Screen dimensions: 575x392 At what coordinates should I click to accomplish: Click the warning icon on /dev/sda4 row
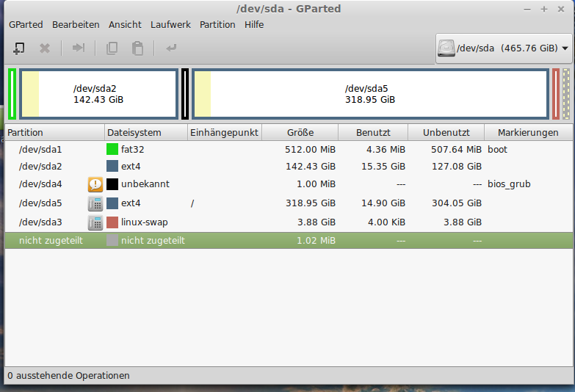coord(95,184)
